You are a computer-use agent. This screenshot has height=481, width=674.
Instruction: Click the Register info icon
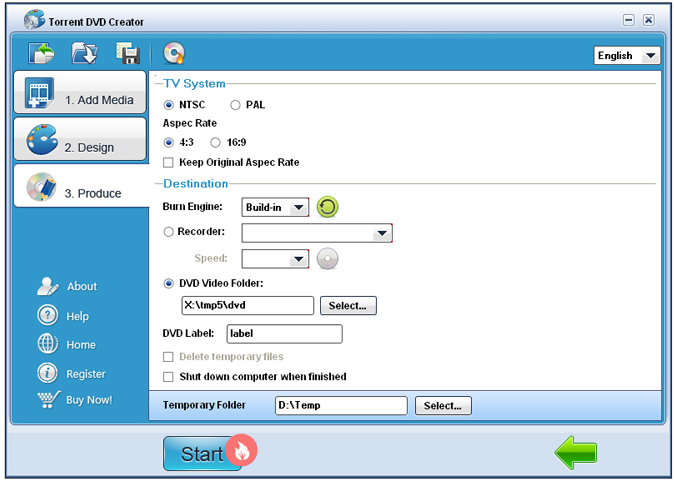47,373
